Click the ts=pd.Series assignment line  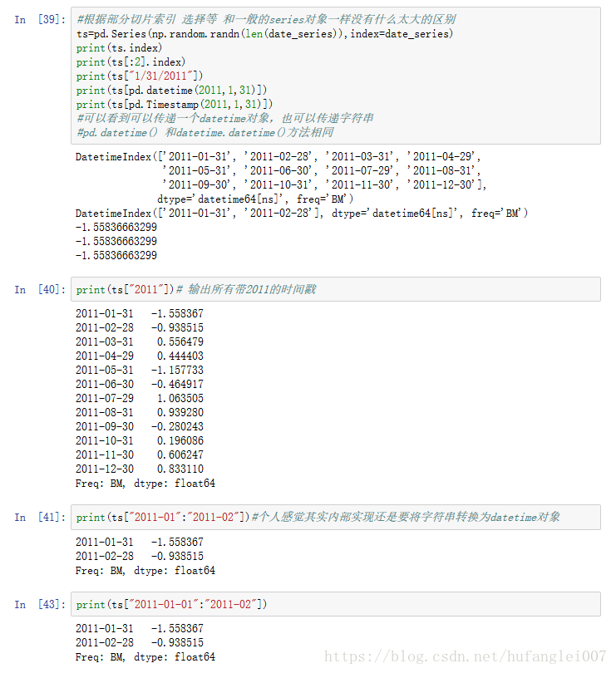tap(264, 34)
